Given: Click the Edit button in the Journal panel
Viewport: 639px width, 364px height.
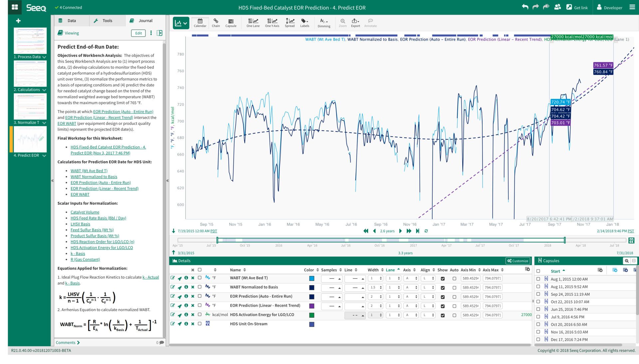Looking at the screenshot, I should pyautogui.click(x=138, y=33).
